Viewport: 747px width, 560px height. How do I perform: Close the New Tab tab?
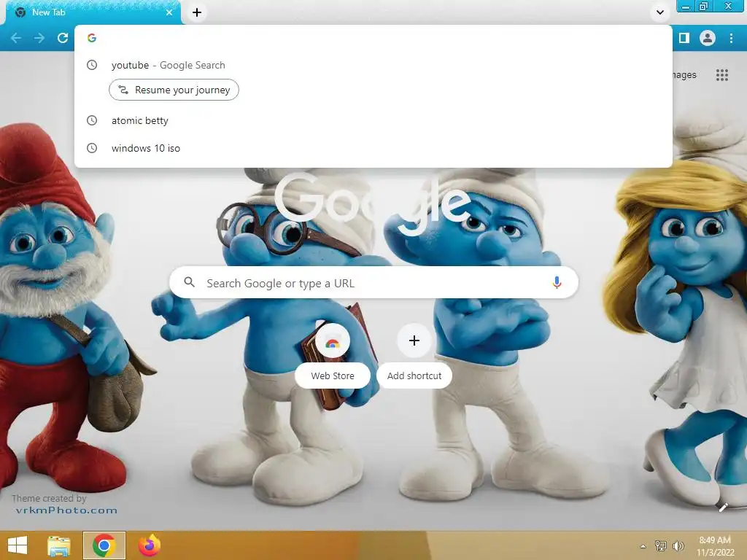[169, 12]
